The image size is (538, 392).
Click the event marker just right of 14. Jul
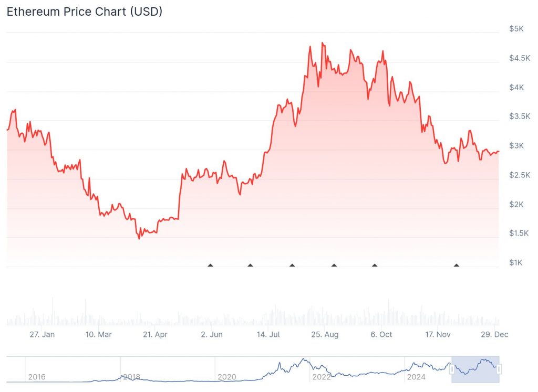pos(292,266)
